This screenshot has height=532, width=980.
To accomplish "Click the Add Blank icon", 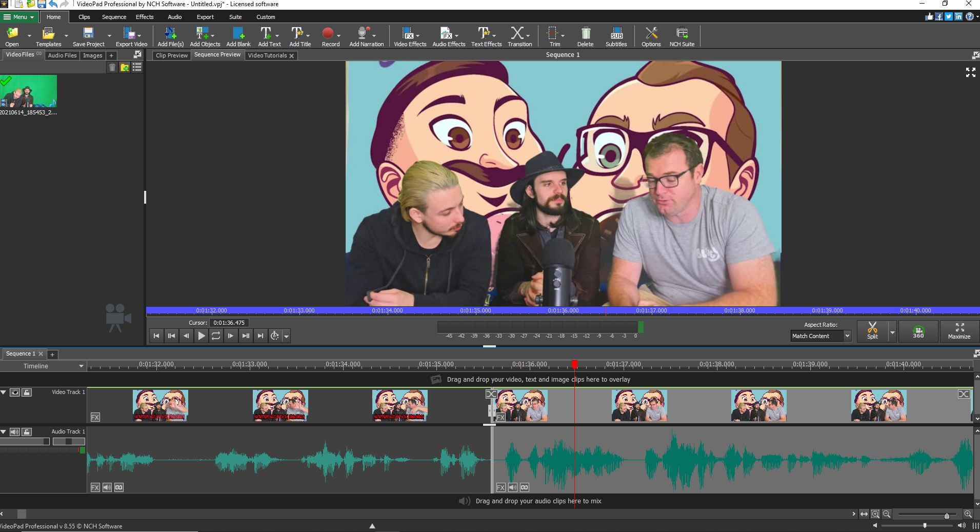I will point(238,36).
